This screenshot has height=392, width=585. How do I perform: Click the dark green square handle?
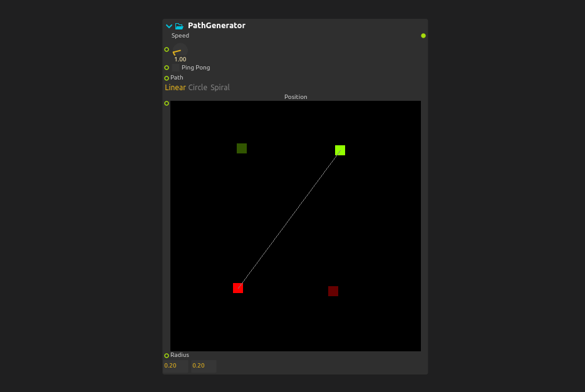[x=242, y=148]
